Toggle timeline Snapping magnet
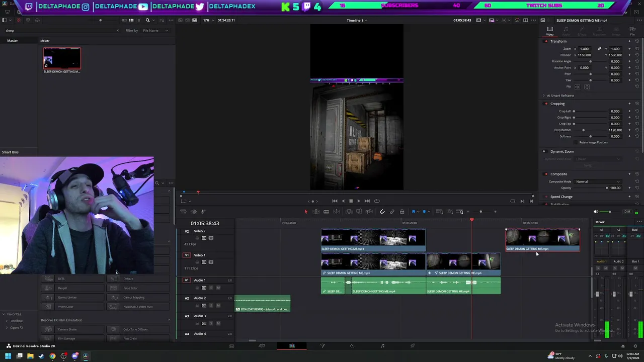The image size is (644, 362). (382, 212)
